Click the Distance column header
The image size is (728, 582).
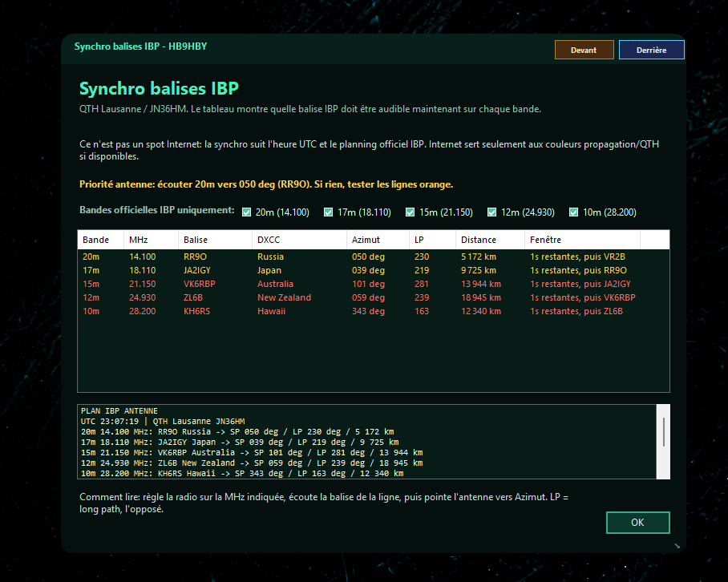pyautogui.click(x=490, y=240)
